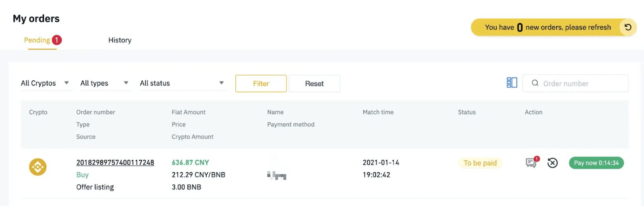
Task: Open the All types dropdown
Action: pos(105,83)
